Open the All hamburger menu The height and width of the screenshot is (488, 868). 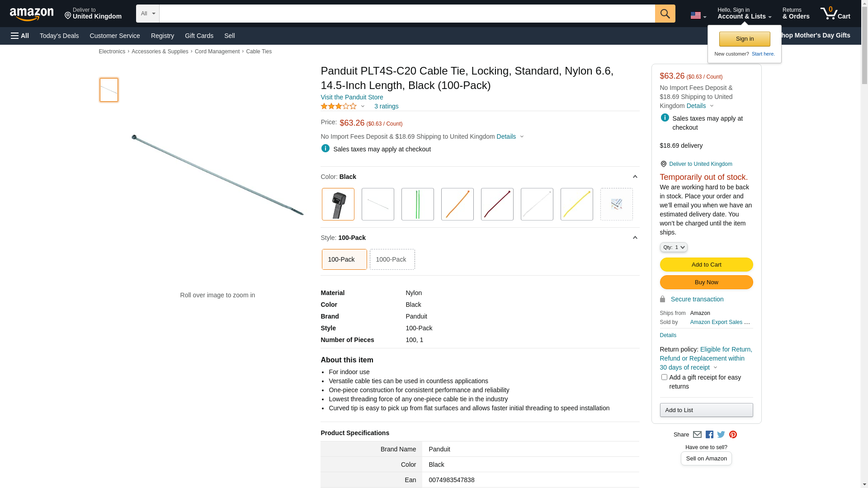(x=20, y=36)
